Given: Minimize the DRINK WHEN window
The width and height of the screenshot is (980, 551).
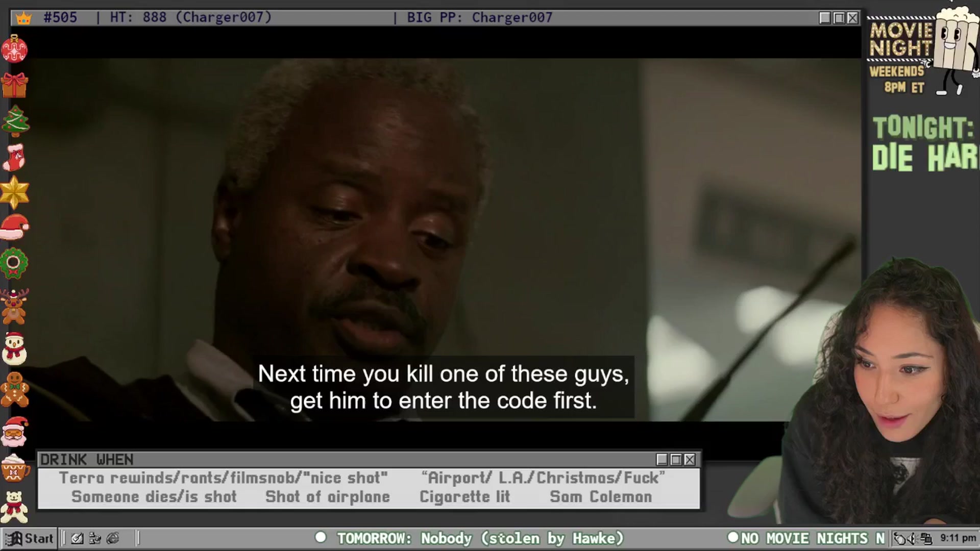Looking at the screenshot, I should pyautogui.click(x=662, y=460).
